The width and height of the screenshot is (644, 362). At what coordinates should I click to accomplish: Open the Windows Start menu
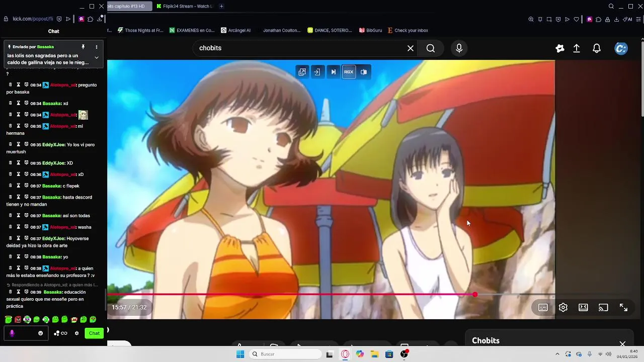point(240,354)
